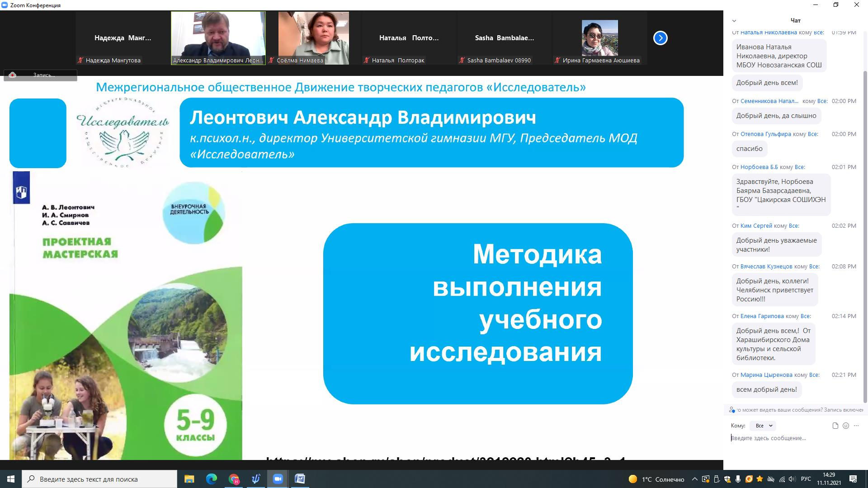Open chat more options ellipsis
Image resolution: width=868 pixels, height=488 pixels.
[856, 426]
